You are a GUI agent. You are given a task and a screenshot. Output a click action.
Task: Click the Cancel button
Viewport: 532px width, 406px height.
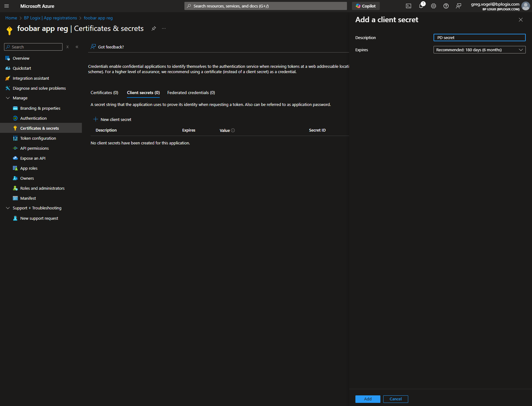395,399
